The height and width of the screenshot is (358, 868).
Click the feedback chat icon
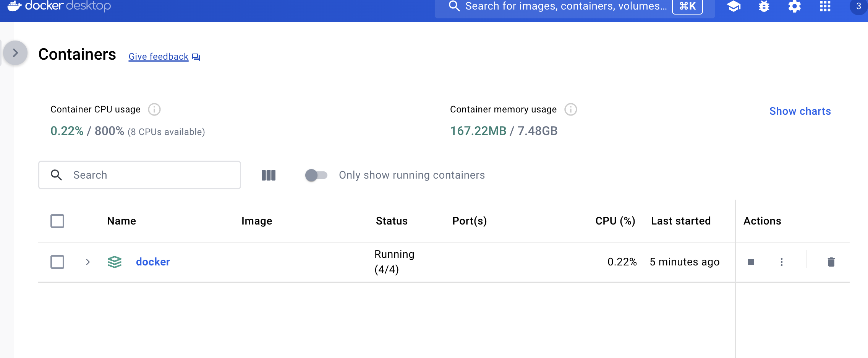tap(196, 57)
